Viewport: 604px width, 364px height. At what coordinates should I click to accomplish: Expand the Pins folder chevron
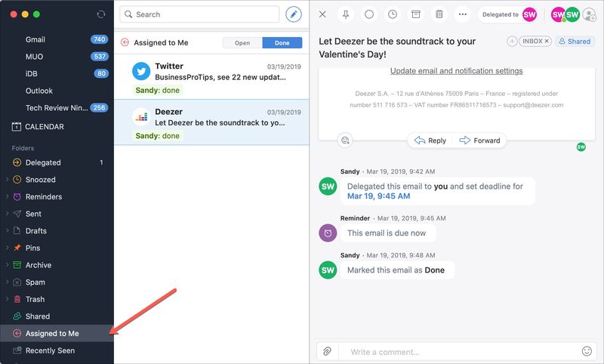point(7,247)
